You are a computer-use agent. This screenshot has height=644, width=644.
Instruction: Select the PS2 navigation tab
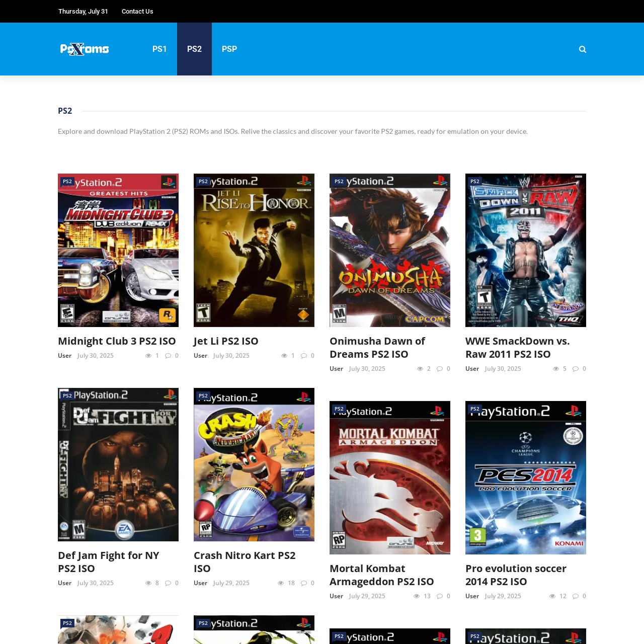[x=194, y=49]
